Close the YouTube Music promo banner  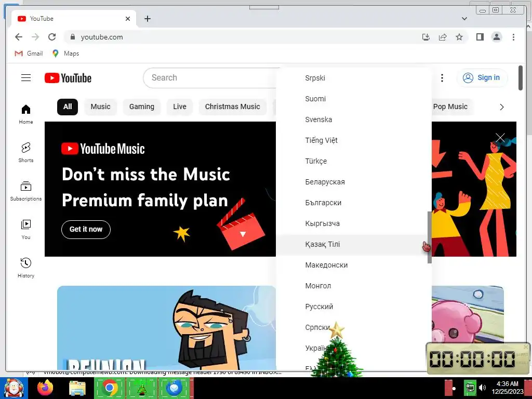point(500,137)
